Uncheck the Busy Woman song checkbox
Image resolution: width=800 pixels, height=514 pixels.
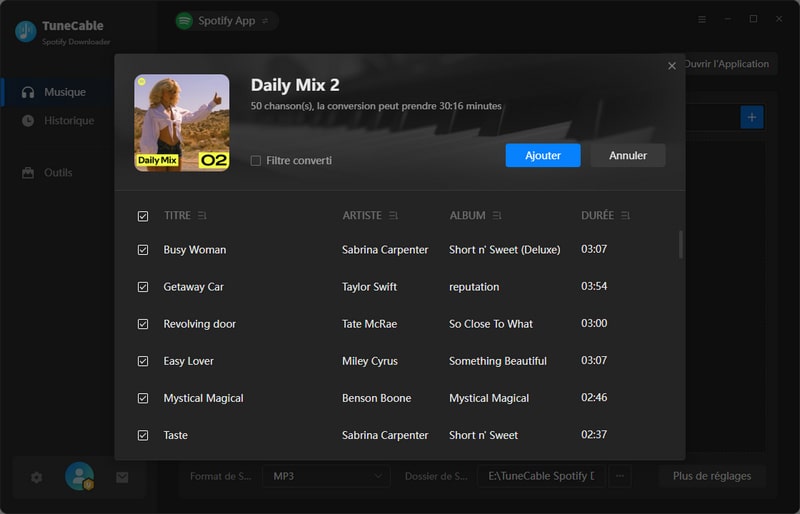143,250
